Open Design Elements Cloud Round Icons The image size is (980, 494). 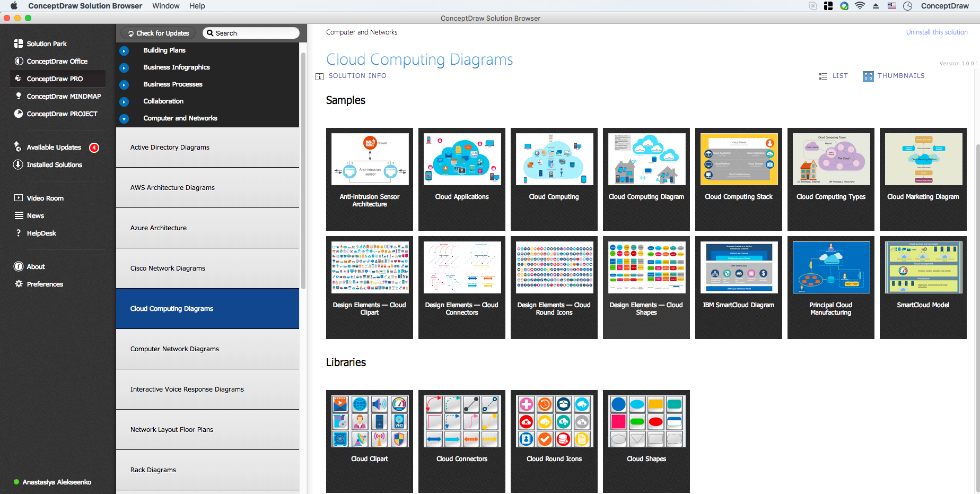(554, 288)
